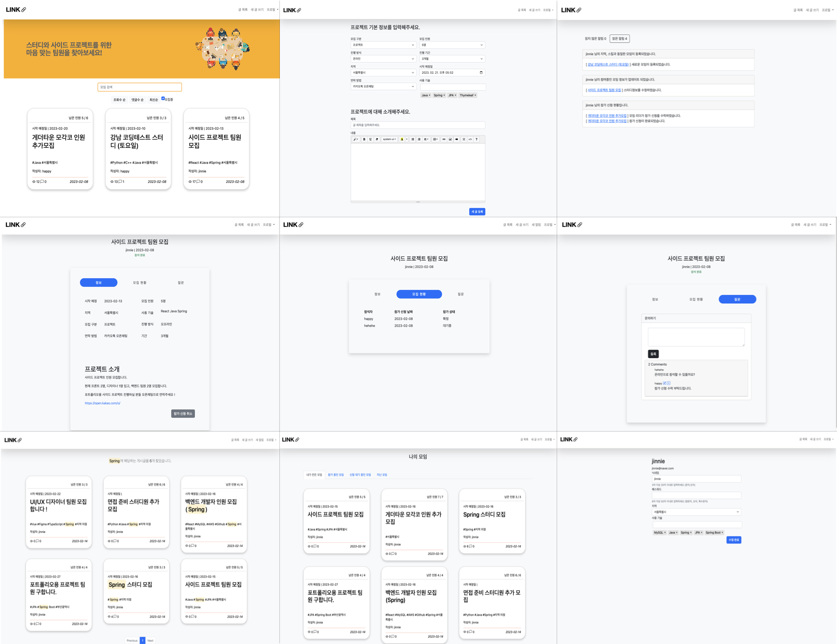Select the 지난 모임 tab under 나의 모임
837x644 pixels.
click(382, 475)
